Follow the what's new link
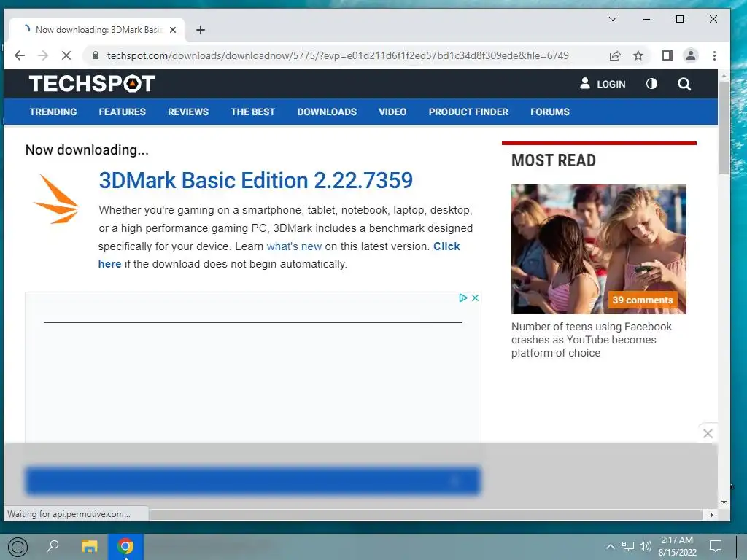 [x=294, y=246]
